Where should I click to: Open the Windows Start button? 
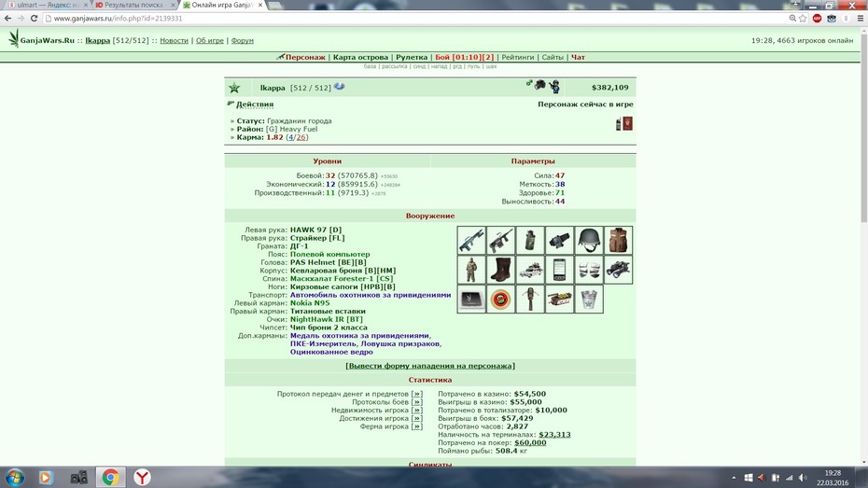pyautogui.click(x=14, y=477)
